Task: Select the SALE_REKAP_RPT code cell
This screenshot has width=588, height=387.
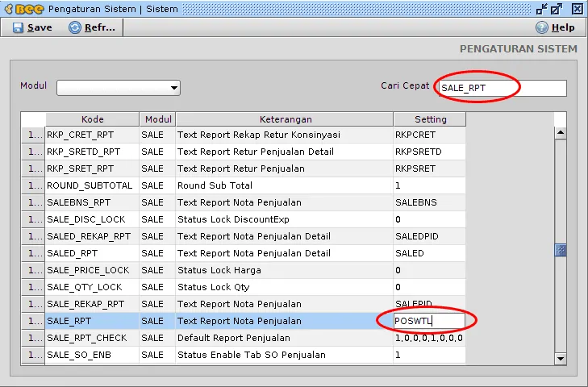Action: click(x=92, y=304)
